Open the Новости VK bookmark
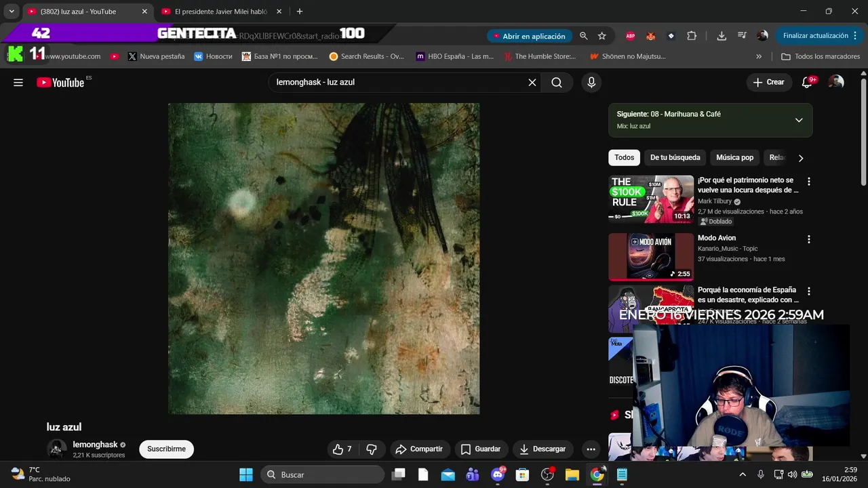This screenshot has width=868, height=488. [213, 57]
